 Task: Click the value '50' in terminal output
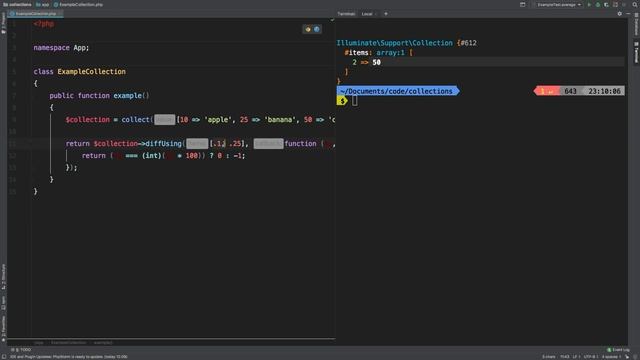pos(376,62)
